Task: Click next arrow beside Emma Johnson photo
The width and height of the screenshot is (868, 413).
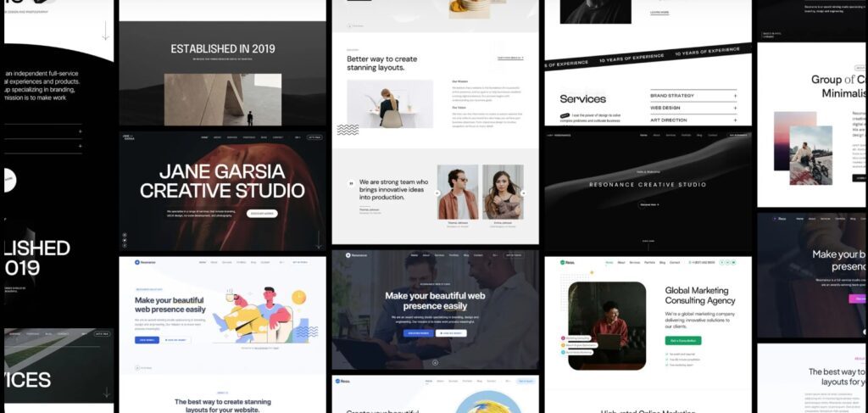Action: point(523,193)
